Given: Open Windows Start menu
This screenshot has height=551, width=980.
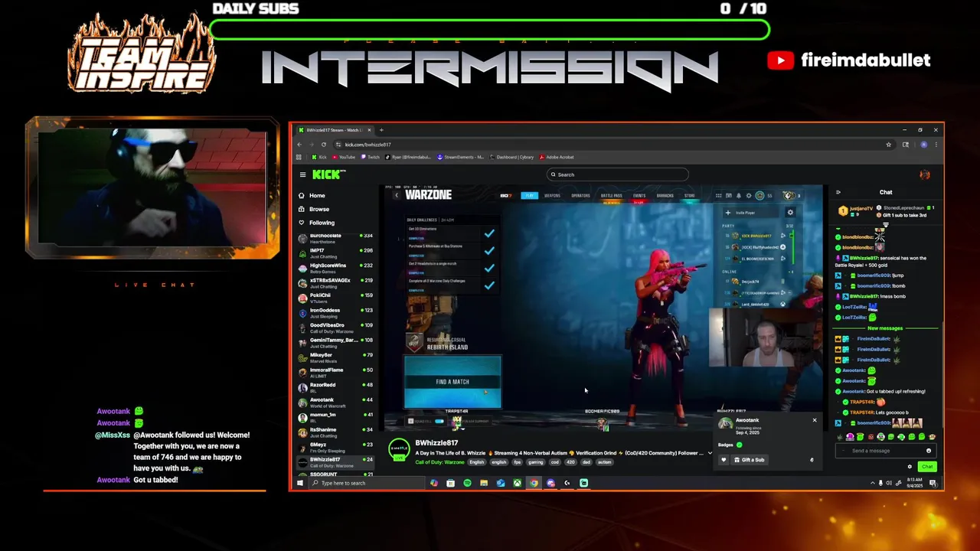Looking at the screenshot, I should pyautogui.click(x=300, y=483).
